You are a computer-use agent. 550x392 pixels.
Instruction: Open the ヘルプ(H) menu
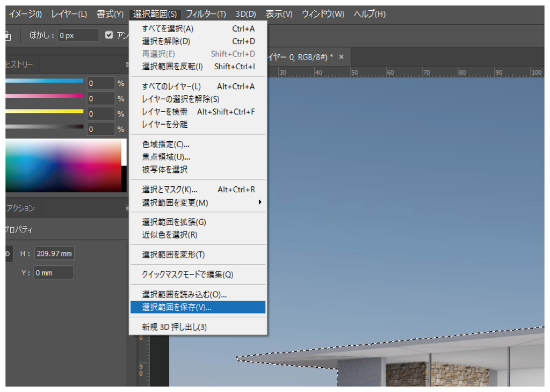(x=370, y=14)
